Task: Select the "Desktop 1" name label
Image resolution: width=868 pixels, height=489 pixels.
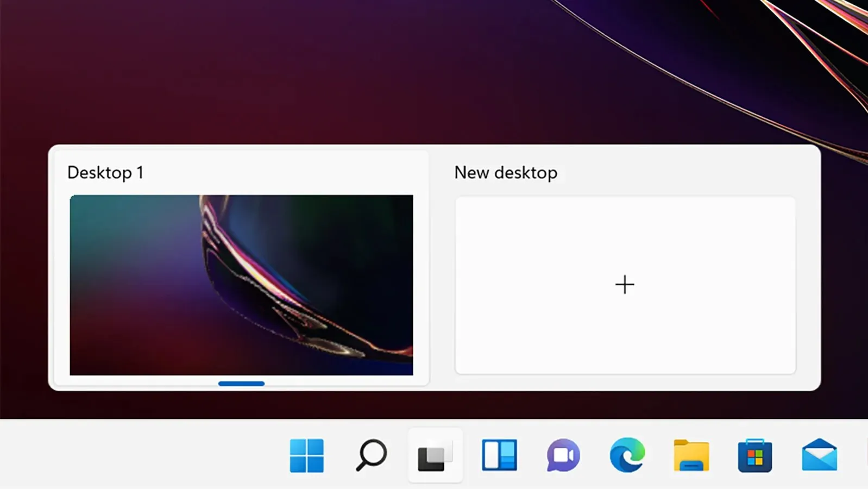Action: (x=105, y=173)
